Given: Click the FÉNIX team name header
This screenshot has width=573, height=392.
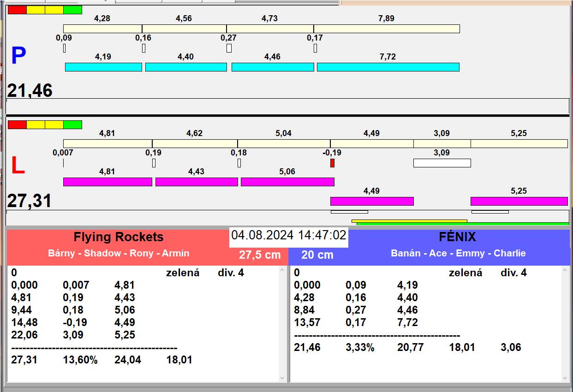Looking at the screenshot, I should pyautogui.click(x=457, y=237).
